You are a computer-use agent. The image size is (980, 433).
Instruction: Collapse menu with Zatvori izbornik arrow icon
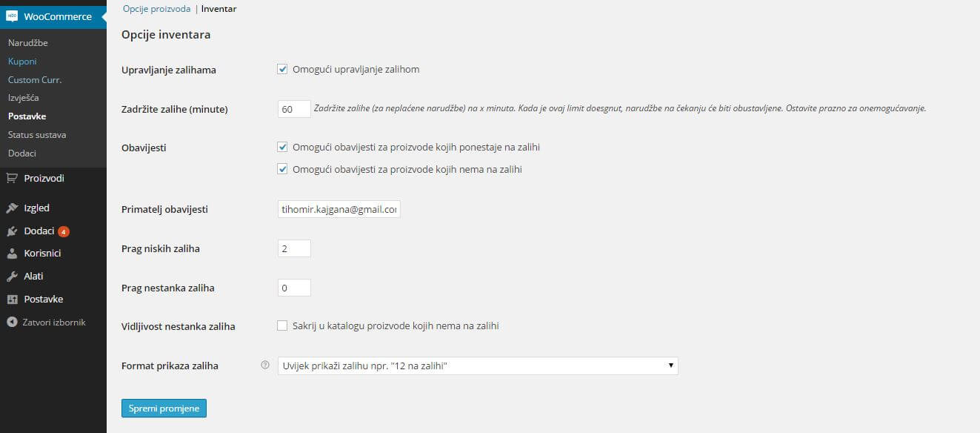(x=12, y=323)
